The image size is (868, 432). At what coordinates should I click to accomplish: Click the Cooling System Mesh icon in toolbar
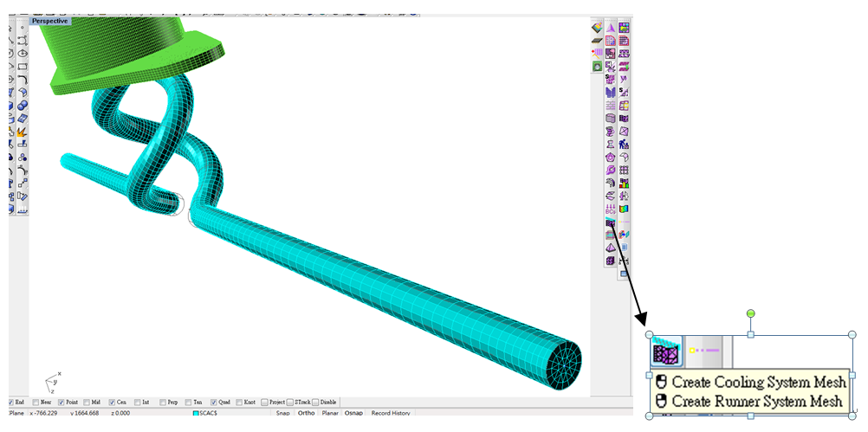(610, 222)
